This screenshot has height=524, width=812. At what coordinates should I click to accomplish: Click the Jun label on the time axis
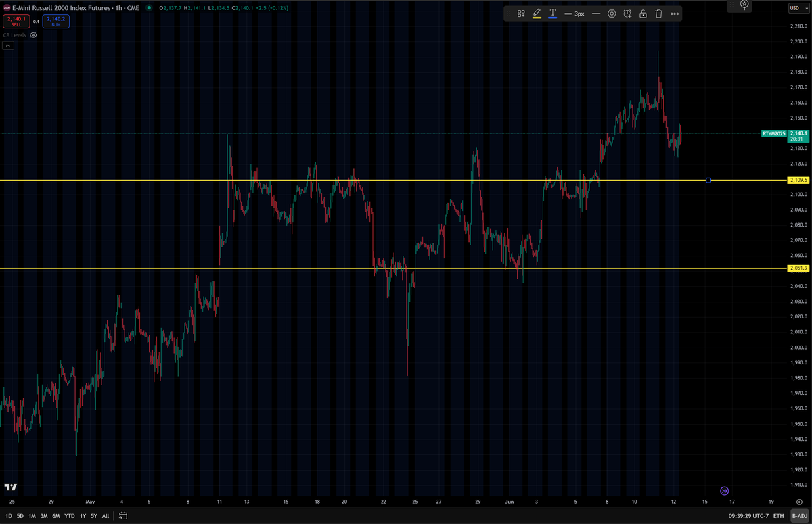[x=510, y=502]
